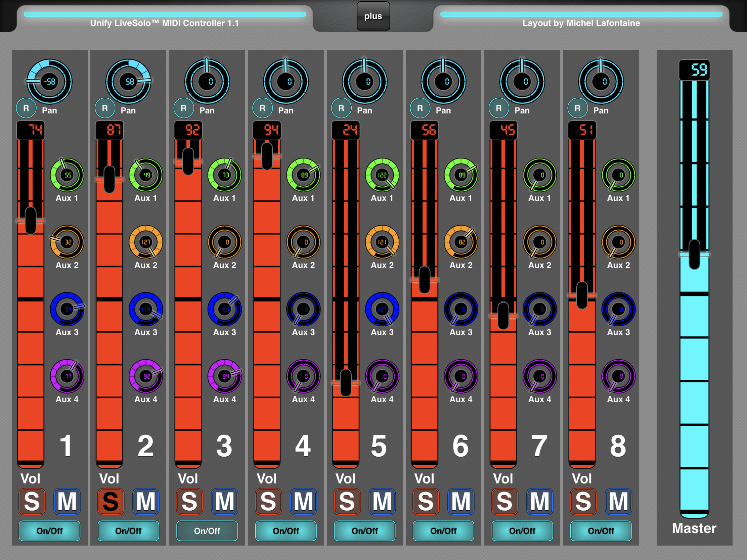This screenshot has width=747, height=560.
Task: Click the plus button at top
Action: click(373, 16)
